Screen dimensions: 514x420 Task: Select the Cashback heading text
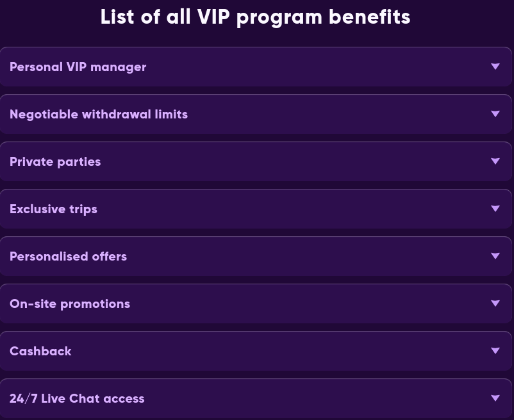pos(40,351)
